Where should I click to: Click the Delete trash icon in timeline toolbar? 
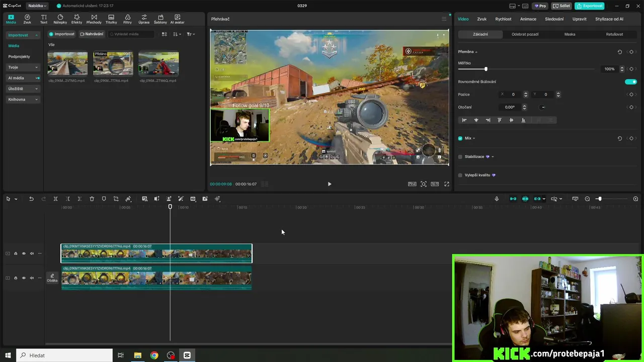tap(92, 199)
